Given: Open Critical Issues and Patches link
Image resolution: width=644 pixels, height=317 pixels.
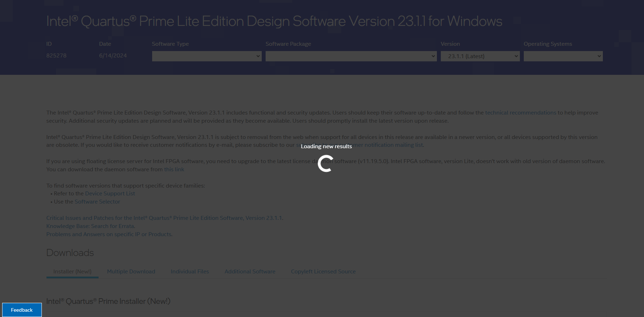Looking at the screenshot, I should click(x=165, y=218).
